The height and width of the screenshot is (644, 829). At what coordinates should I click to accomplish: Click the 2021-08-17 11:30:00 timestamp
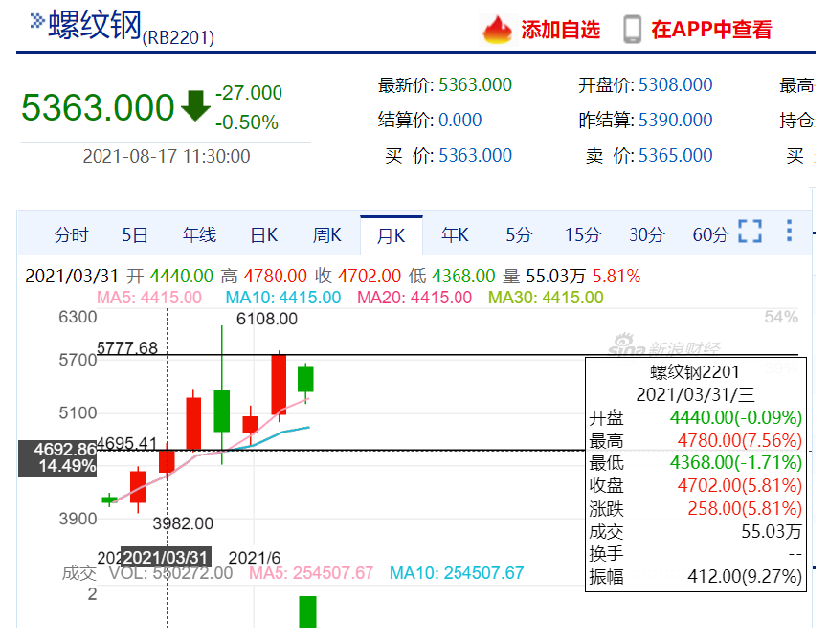(166, 156)
